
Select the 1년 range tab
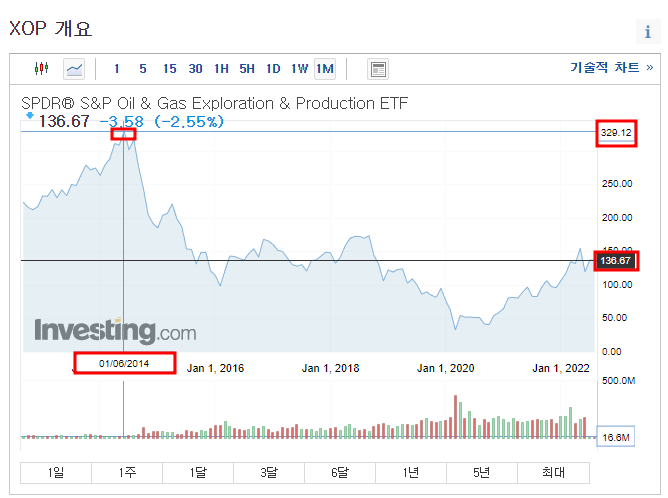coord(411,472)
